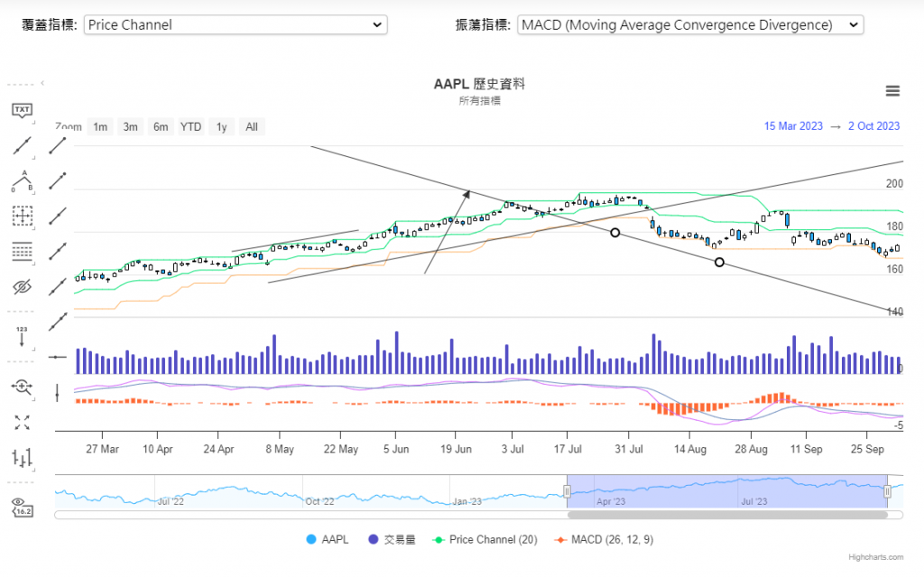Click the 振盪指標 label text
This screenshot has width=924, height=577.
483,24
